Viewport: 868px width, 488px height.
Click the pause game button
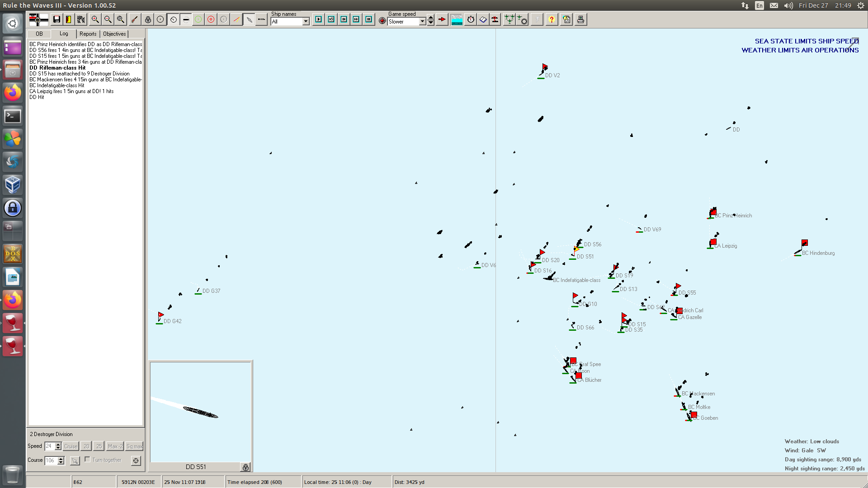point(369,19)
